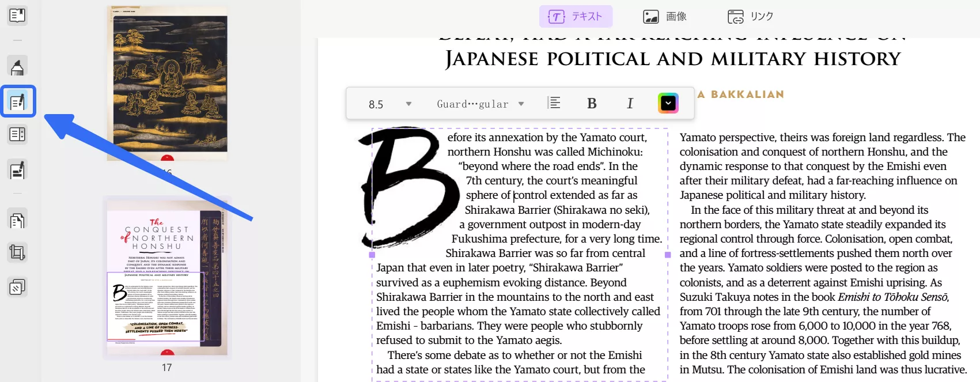Click the heading 'Japanese political and military history'
Screen dimensions: 980x382
673,59
